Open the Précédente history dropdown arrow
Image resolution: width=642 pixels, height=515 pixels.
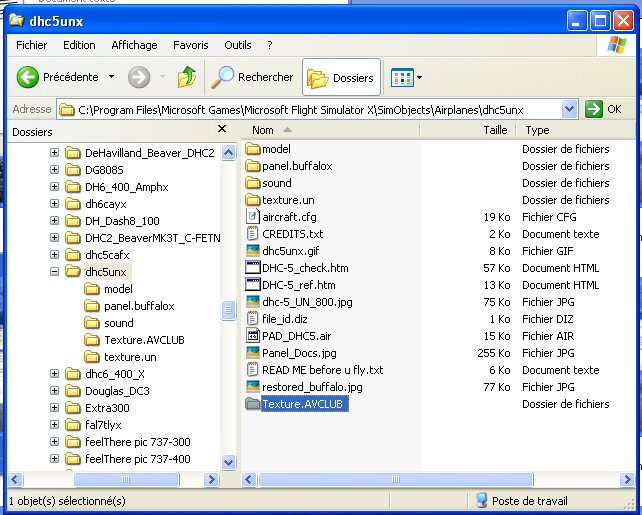pyautogui.click(x=111, y=77)
